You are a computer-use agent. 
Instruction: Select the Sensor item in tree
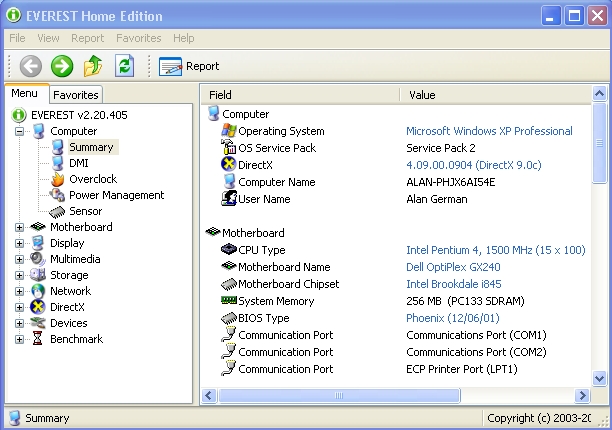click(85, 211)
